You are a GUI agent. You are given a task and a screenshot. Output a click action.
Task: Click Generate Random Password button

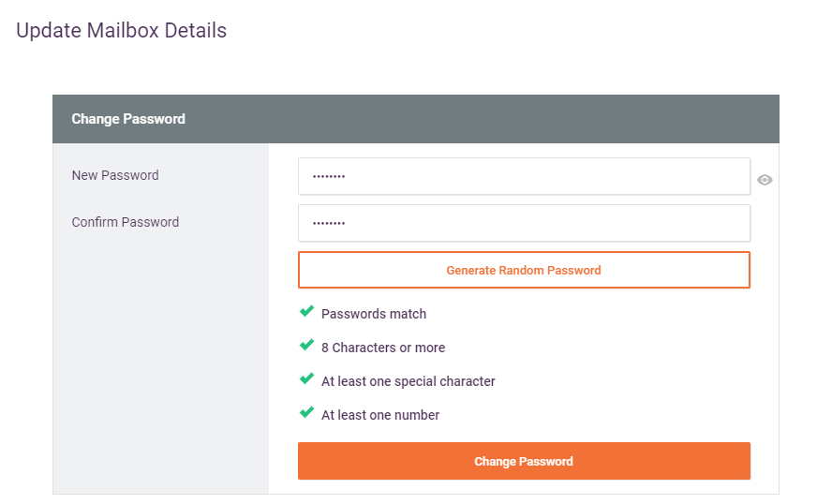[524, 270]
